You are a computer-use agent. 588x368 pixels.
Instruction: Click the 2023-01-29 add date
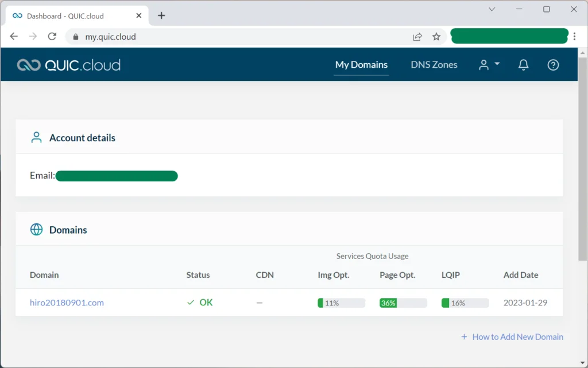click(525, 303)
